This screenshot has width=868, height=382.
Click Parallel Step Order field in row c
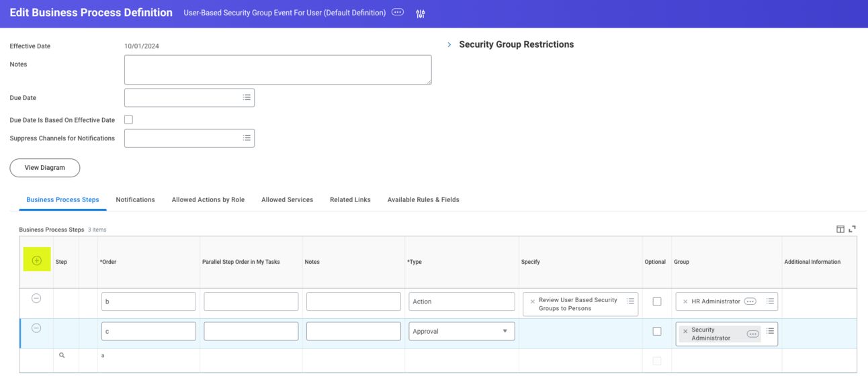[x=251, y=331]
